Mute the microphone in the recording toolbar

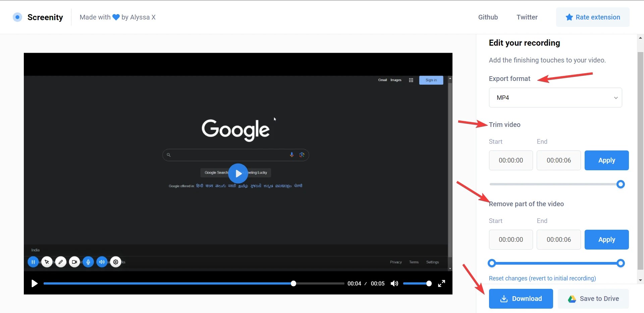coord(88,262)
